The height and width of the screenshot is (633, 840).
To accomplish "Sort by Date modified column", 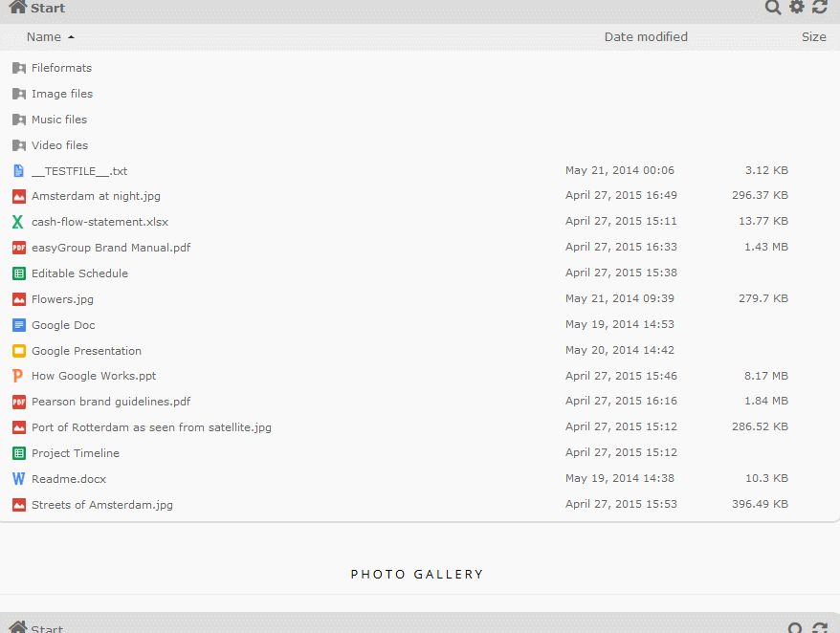I will (646, 37).
